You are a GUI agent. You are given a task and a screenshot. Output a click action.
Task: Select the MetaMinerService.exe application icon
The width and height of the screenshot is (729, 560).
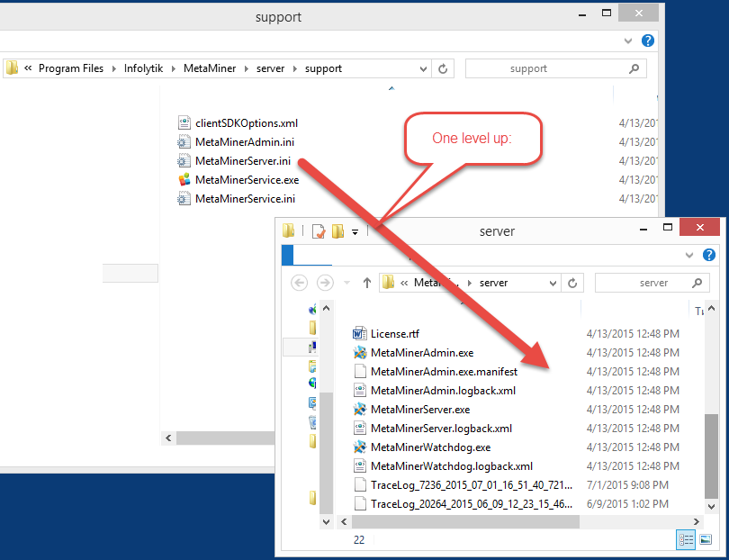click(x=184, y=179)
